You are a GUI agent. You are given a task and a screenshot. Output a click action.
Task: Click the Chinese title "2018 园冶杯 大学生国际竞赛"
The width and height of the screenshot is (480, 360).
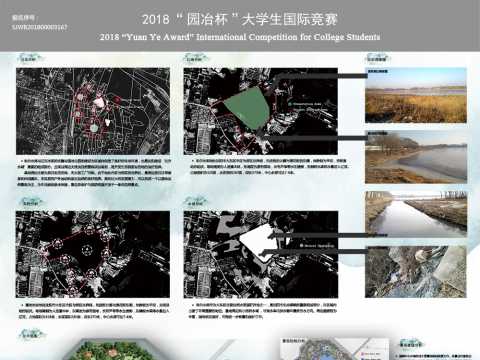coord(240,19)
